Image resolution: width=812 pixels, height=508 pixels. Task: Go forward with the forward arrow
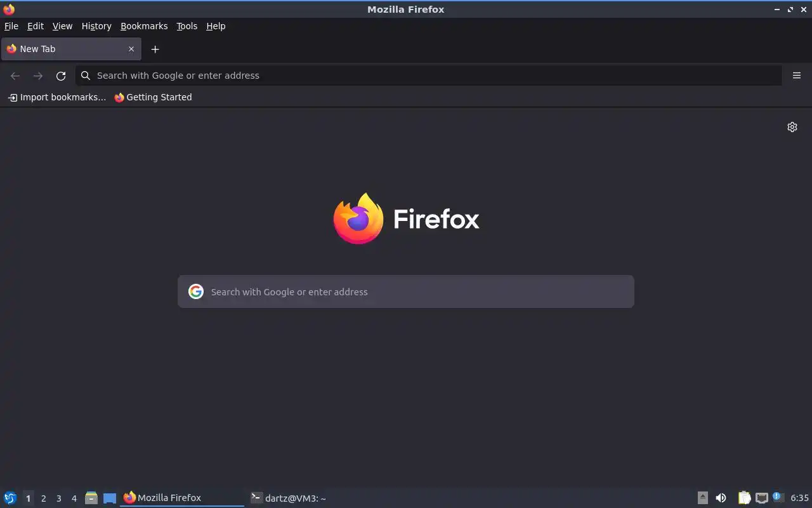tap(38, 76)
